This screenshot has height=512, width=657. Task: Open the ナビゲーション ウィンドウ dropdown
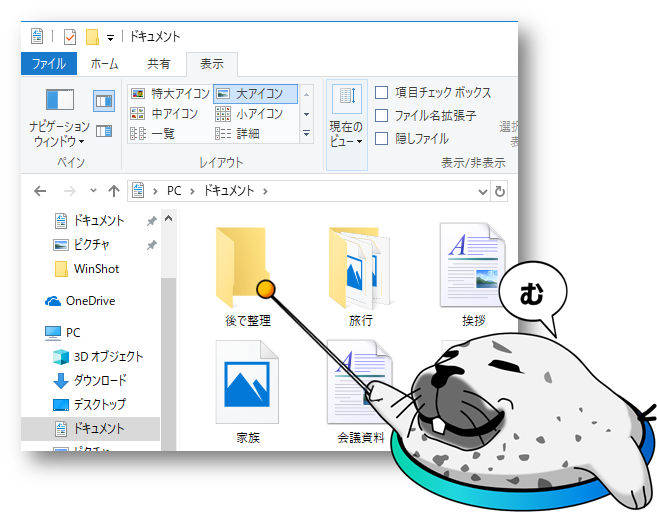coord(59,134)
